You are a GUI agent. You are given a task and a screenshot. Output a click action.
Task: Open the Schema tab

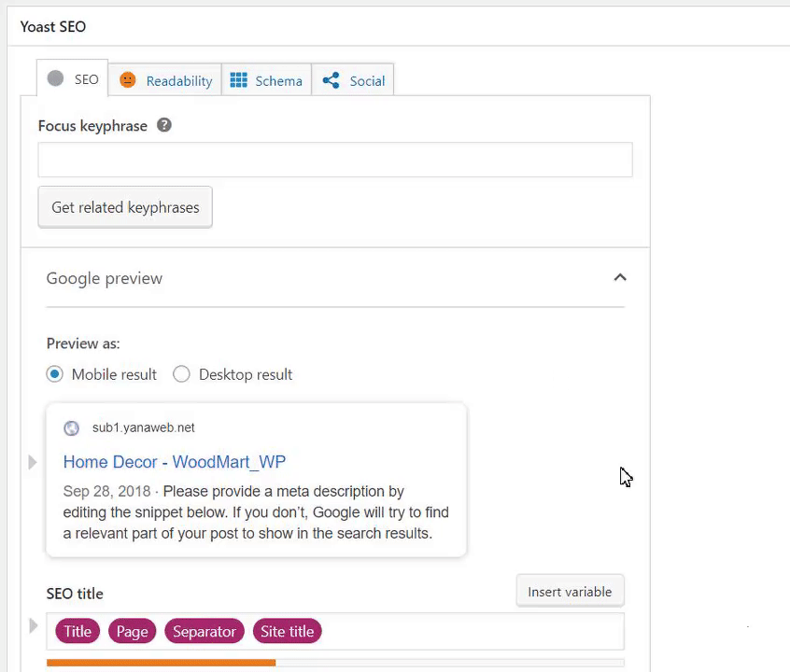[x=266, y=80]
